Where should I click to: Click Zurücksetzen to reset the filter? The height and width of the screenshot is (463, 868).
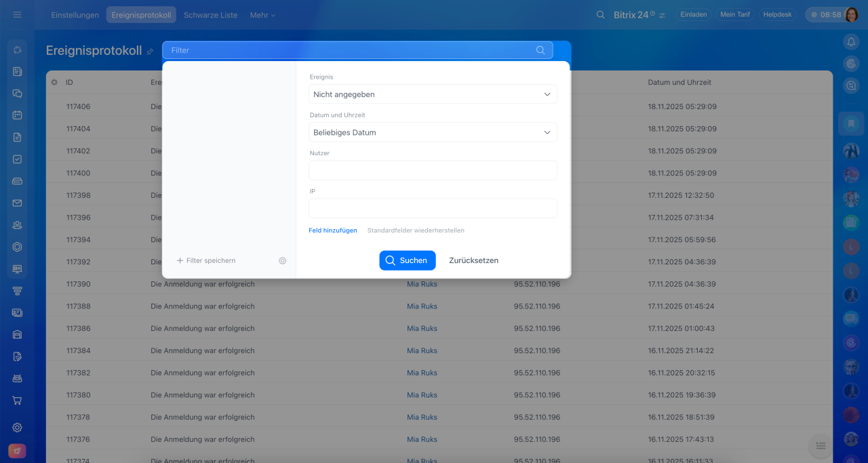click(473, 260)
